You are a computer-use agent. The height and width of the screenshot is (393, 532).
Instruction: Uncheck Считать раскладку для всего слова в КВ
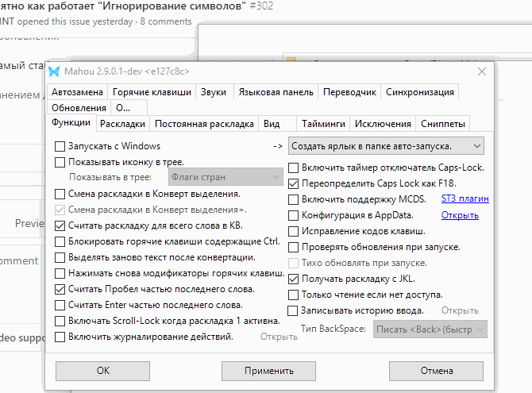click(x=60, y=226)
